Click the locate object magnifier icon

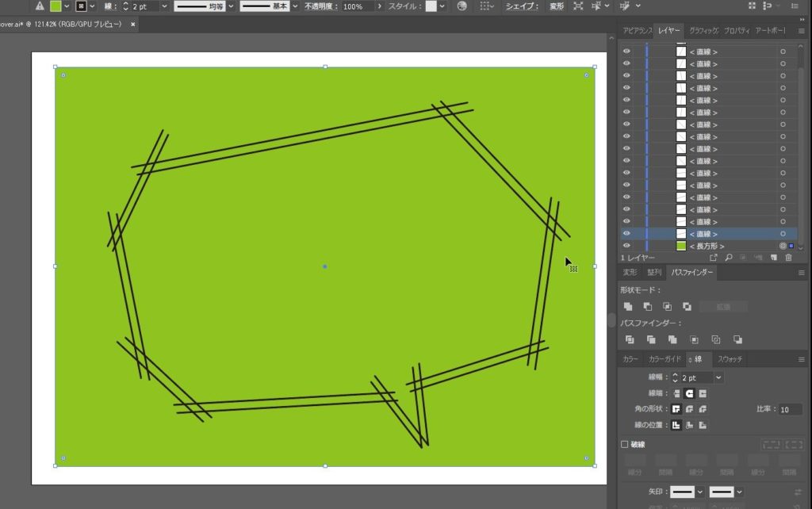[728, 258]
